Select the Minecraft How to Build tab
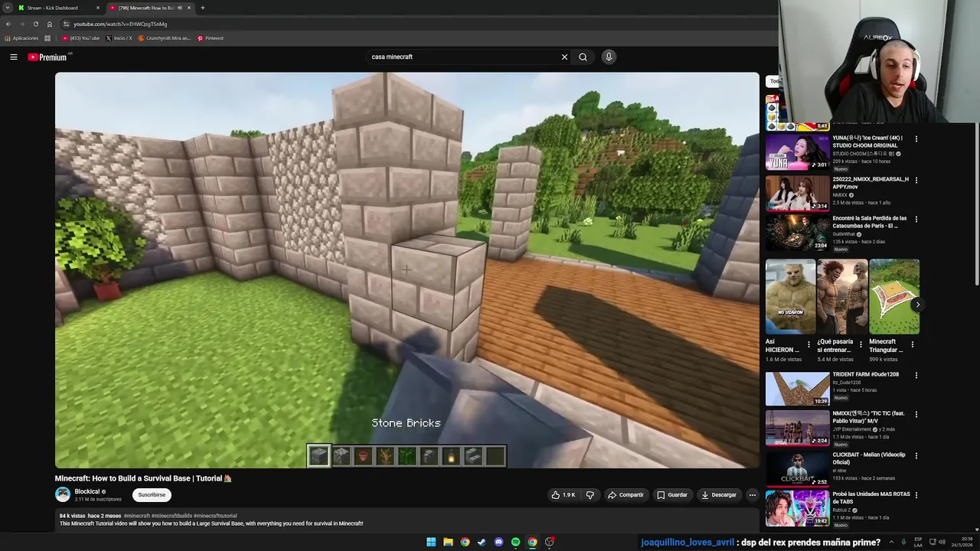Viewport: 980px width, 551px height. [150, 8]
